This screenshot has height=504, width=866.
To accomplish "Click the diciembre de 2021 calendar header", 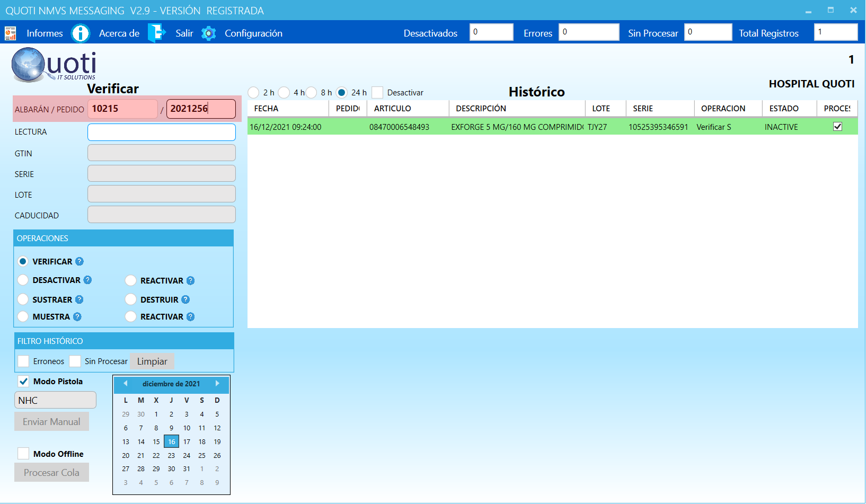I will point(171,384).
